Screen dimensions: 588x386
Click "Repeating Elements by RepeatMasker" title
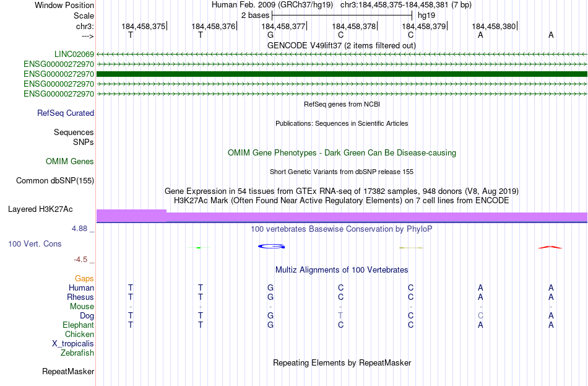coord(342,363)
